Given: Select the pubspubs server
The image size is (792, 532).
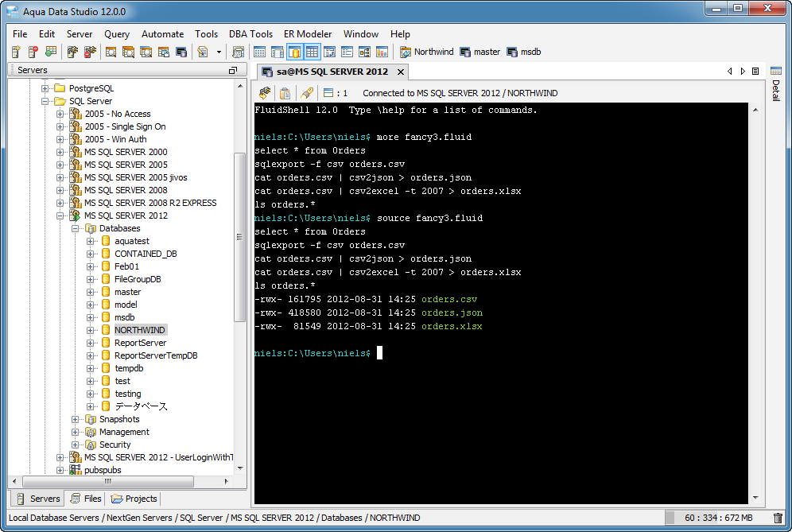Looking at the screenshot, I should (x=103, y=470).
